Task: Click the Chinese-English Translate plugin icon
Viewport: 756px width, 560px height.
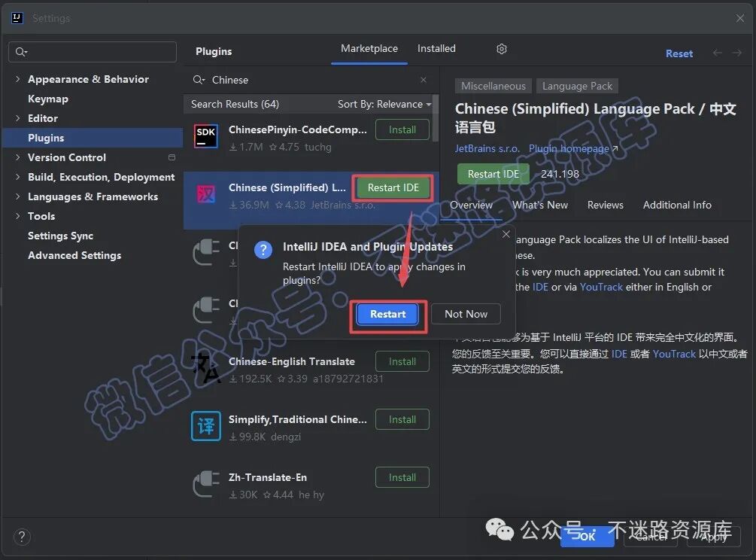Action: (x=206, y=368)
